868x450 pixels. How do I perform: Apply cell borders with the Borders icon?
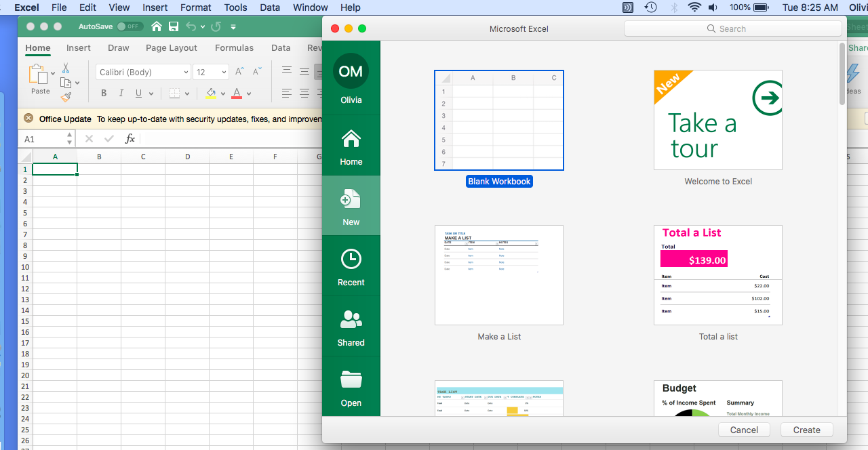point(175,94)
